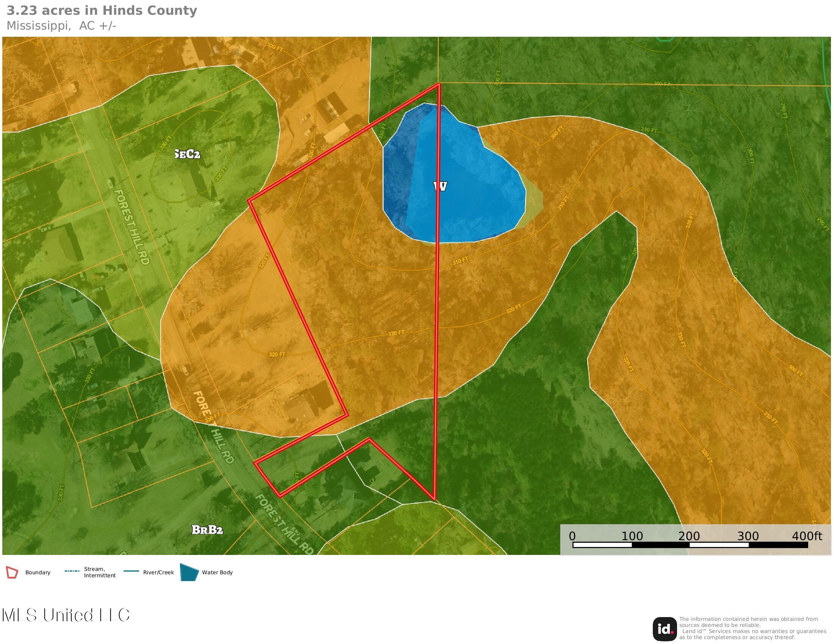Click the River/Creek line legend symbol
This screenshot has width=834, height=644.
click(x=131, y=572)
